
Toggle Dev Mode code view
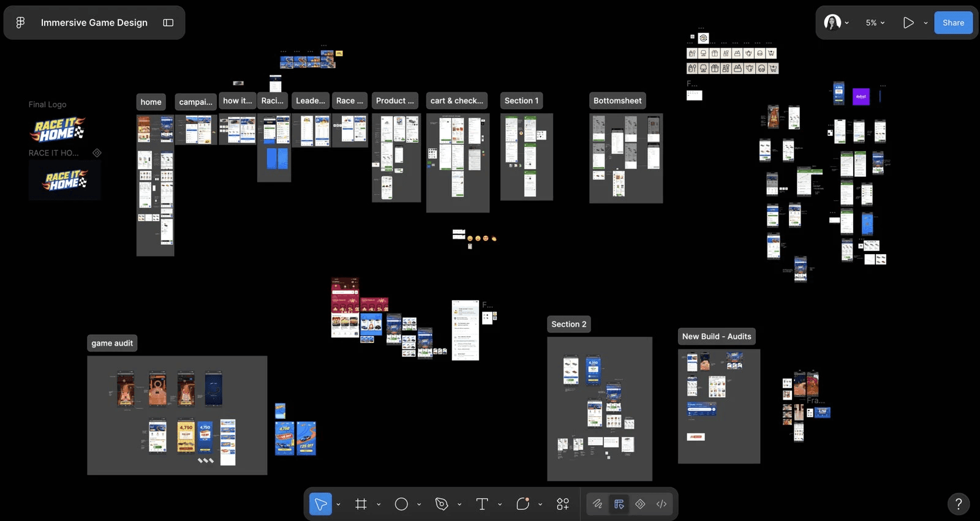661,504
